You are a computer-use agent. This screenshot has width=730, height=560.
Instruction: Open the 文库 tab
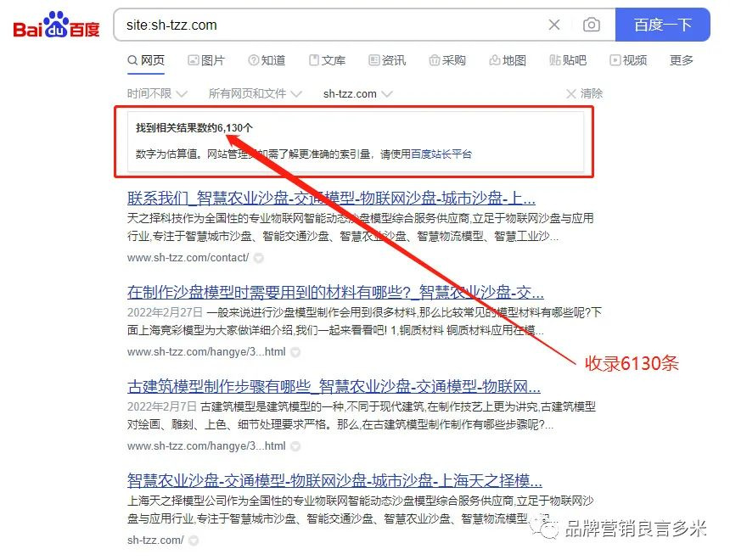[x=328, y=60]
